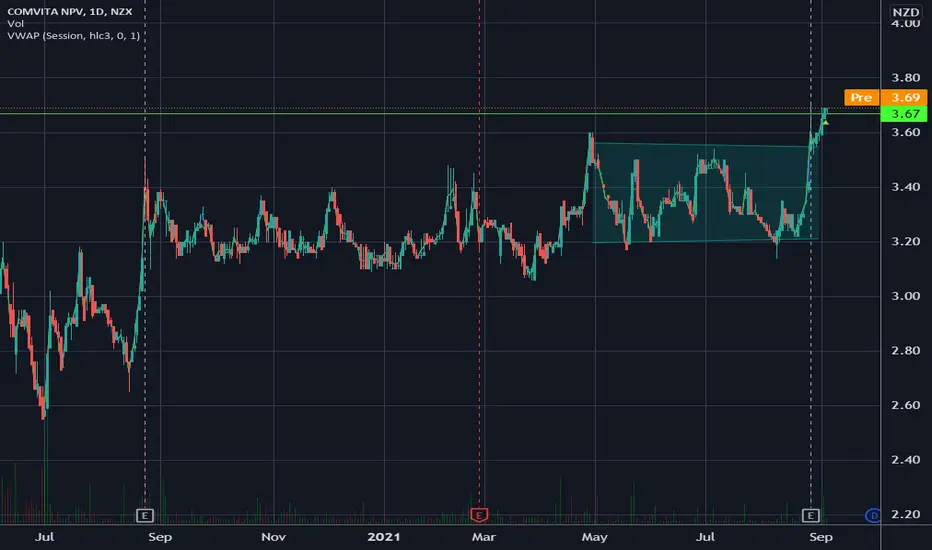This screenshot has width=932, height=550.
Task: Open the grey earnings marker near Sep 2020
Action: (144, 516)
